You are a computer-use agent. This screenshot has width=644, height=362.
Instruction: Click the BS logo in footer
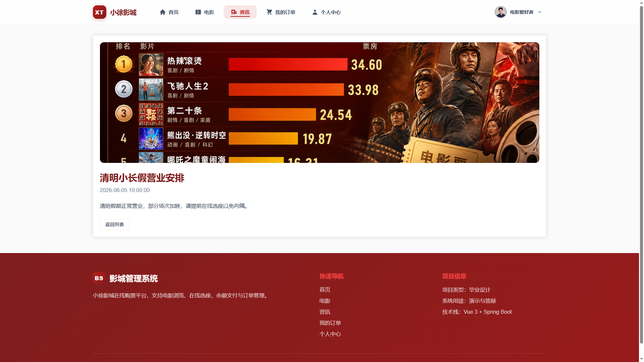pos(99,278)
